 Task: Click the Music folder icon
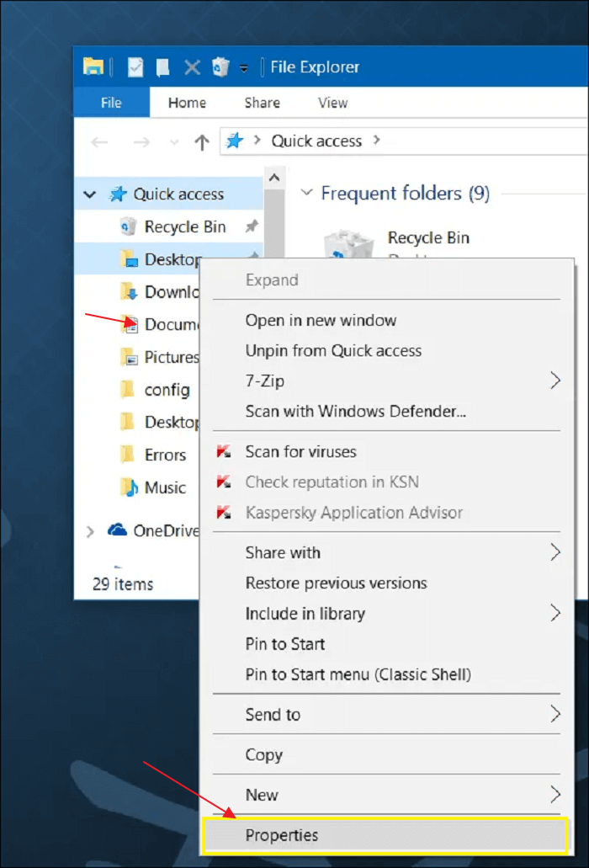point(129,487)
